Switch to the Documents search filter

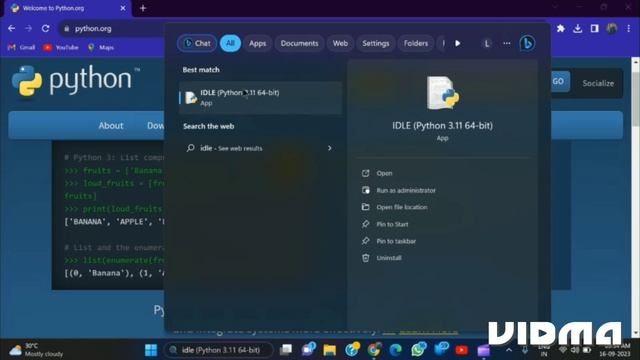click(299, 43)
